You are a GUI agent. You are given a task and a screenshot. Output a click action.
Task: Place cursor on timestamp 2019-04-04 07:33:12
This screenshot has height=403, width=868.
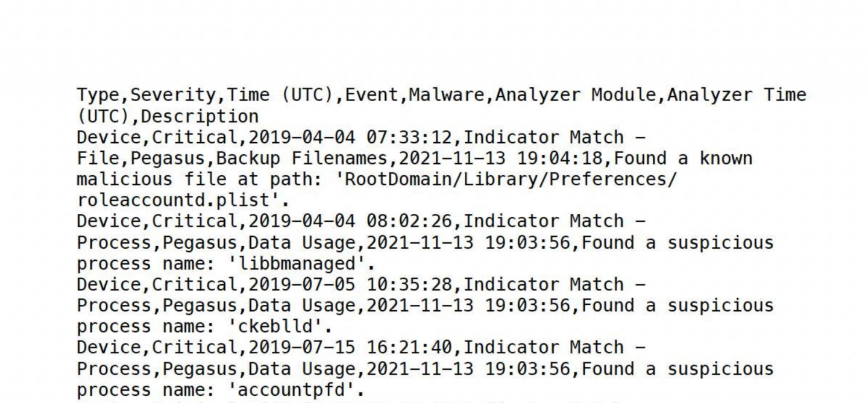point(350,137)
